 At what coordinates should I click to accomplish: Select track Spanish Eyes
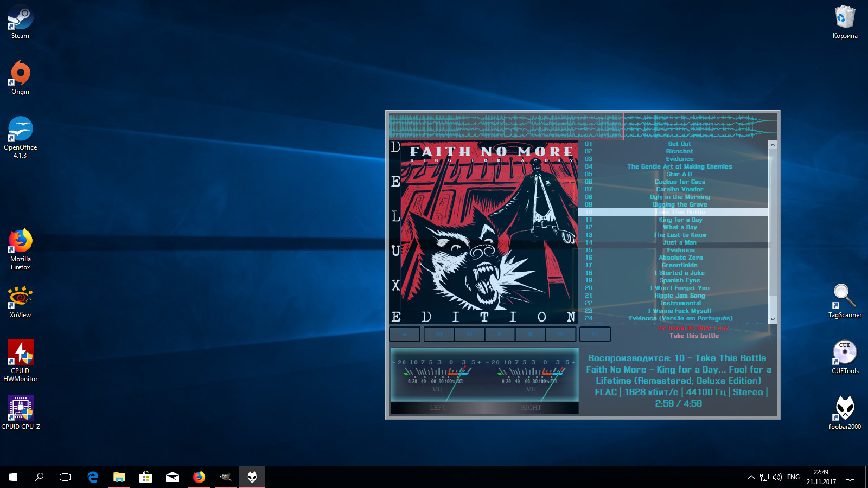coord(673,280)
